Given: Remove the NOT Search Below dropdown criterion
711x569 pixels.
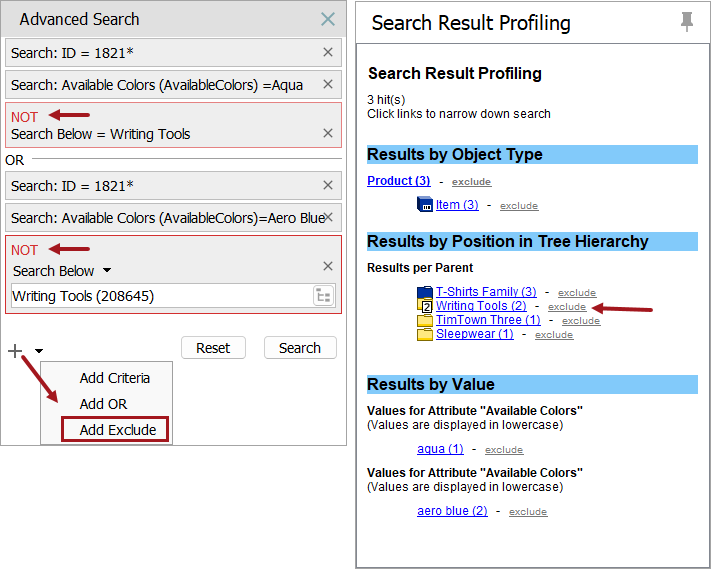Looking at the screenshot, I should [x=328, y=266].
